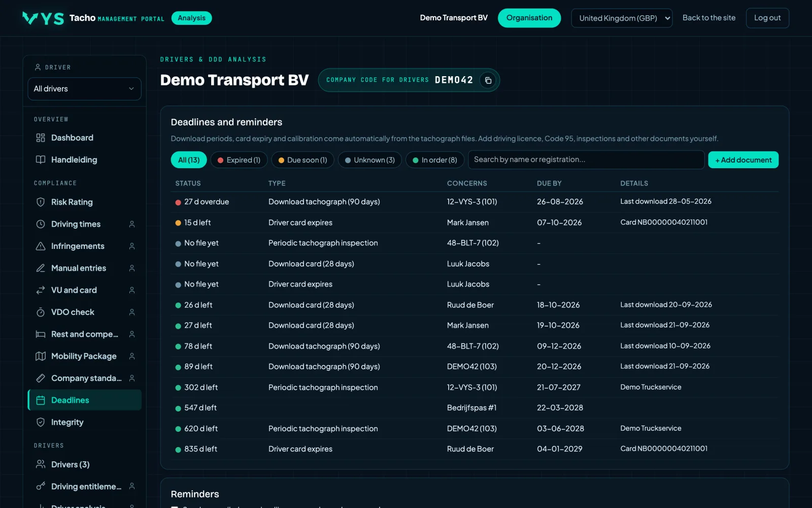Show In order (8) deadlines
This screenshot has height=508, width=812.
pyautogui.click(x=435, y=160)
